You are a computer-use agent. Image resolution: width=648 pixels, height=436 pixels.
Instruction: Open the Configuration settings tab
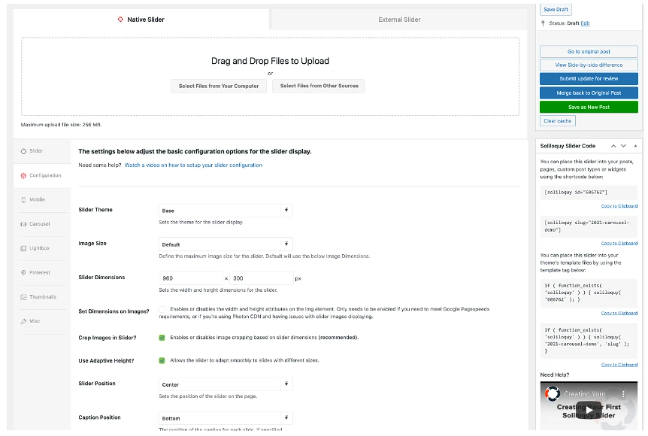pyautogui.click(x=42, y=176)
